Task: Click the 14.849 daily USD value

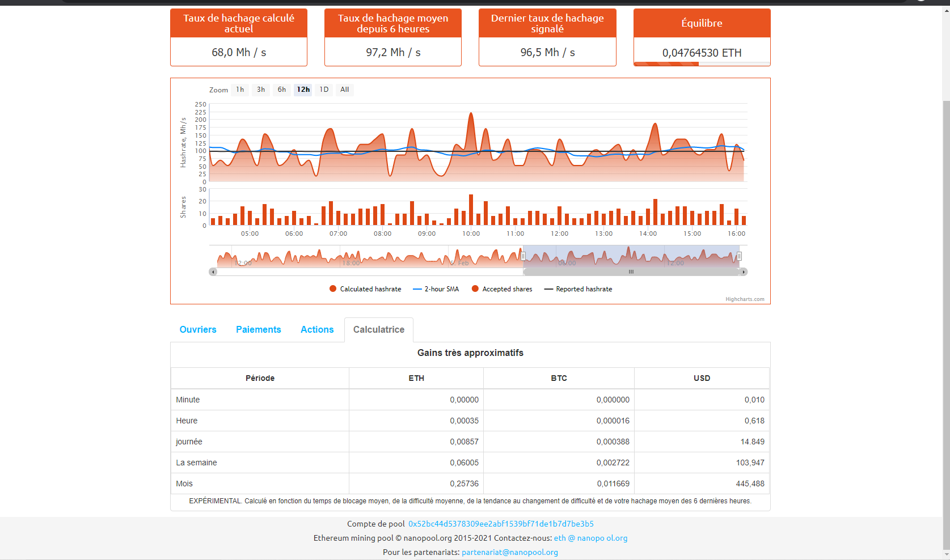Action: point(753,442)
